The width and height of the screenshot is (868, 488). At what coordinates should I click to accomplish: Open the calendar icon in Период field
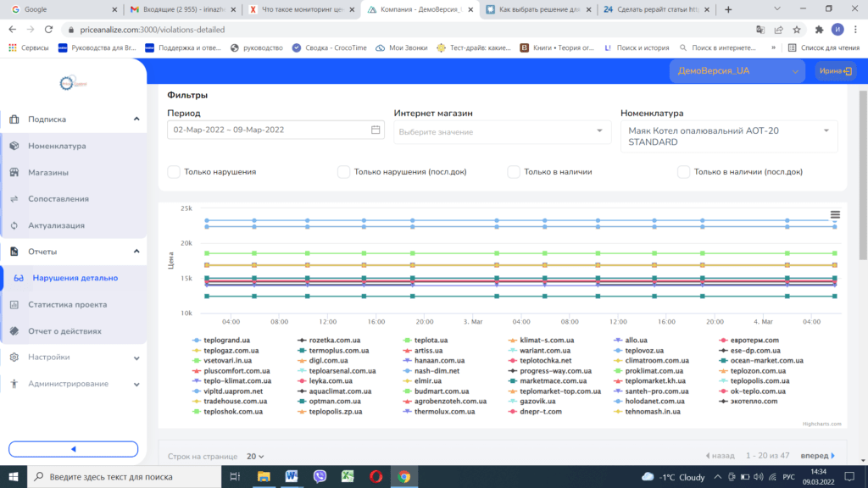coord(376,130)
